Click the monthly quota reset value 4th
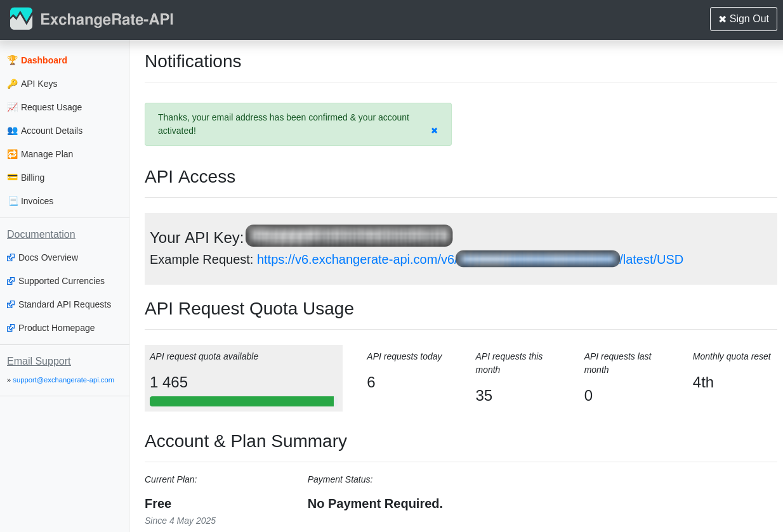Screen dimensions: 783x532 (x=703, y=382)
